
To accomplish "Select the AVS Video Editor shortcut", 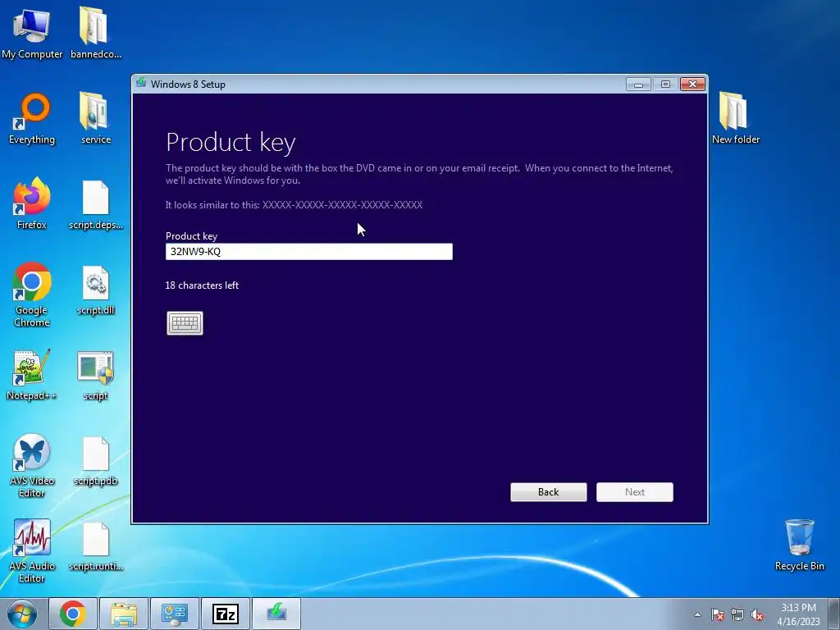I will tap(32, 466).
